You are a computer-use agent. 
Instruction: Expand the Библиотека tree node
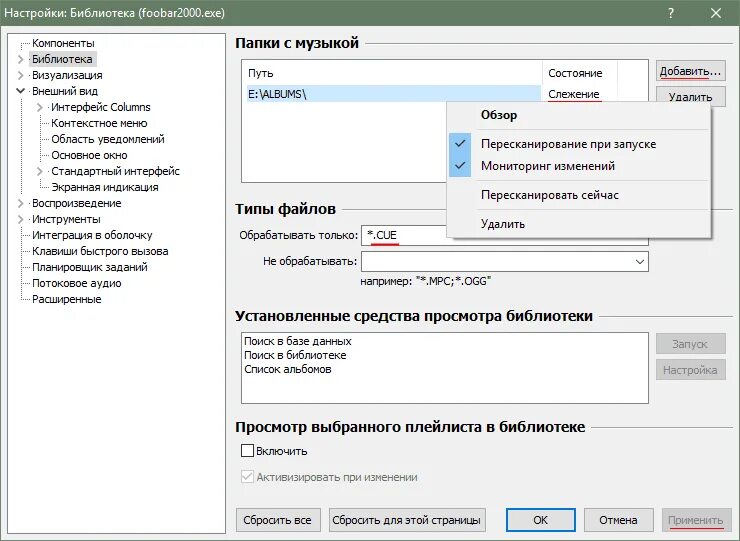20,59
